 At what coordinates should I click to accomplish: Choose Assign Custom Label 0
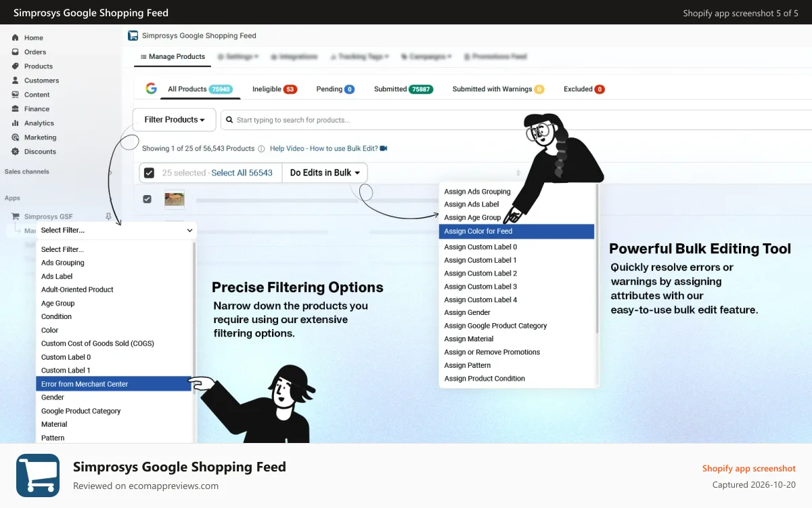point(480,247)
